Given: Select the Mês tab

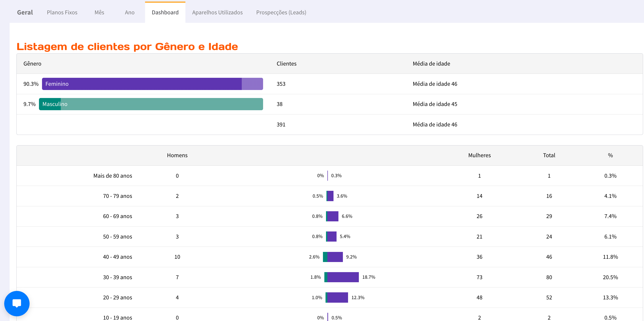Looking at the screenshot, I should click(99, 12).
